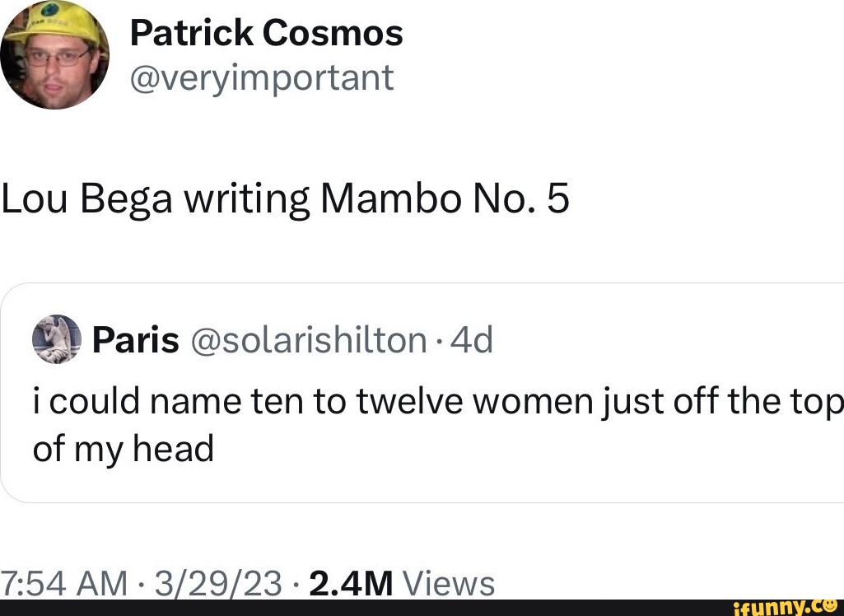Click the 3/29/23 date text
844x616 pixels.
(x=220, y=582)
